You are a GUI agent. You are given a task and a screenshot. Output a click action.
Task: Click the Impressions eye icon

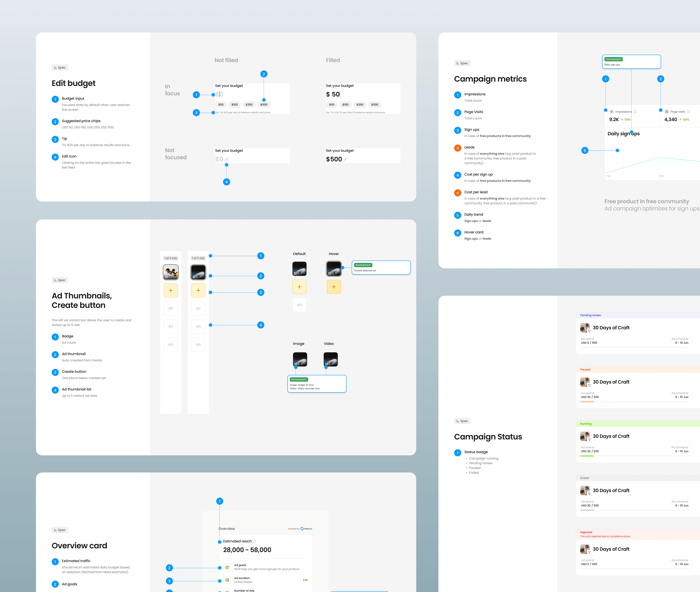point(611,112)
